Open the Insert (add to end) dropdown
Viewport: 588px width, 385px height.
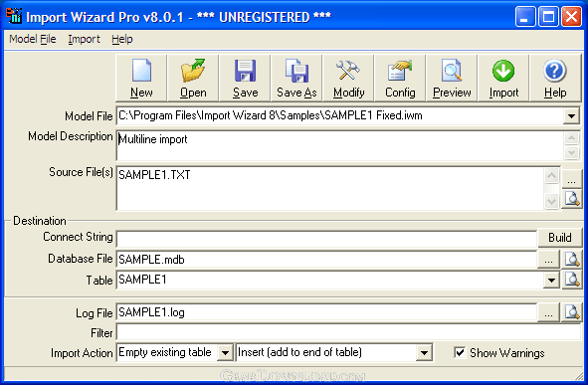click(424, 352)
